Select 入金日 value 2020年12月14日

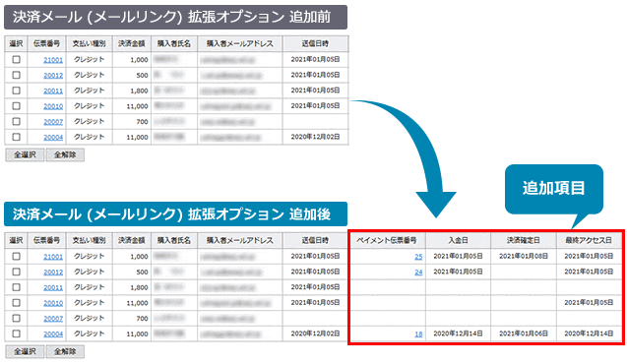pyautogui.click(x=459, y=334)
